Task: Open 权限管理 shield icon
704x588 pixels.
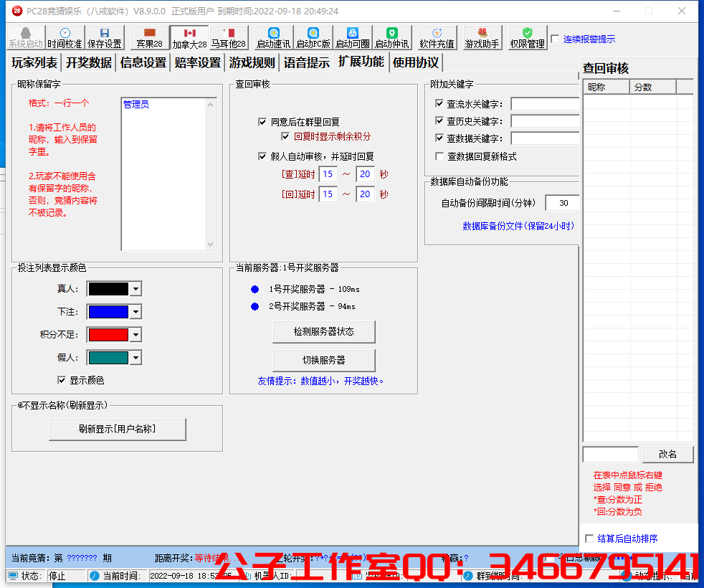Action: click(528, 37)
